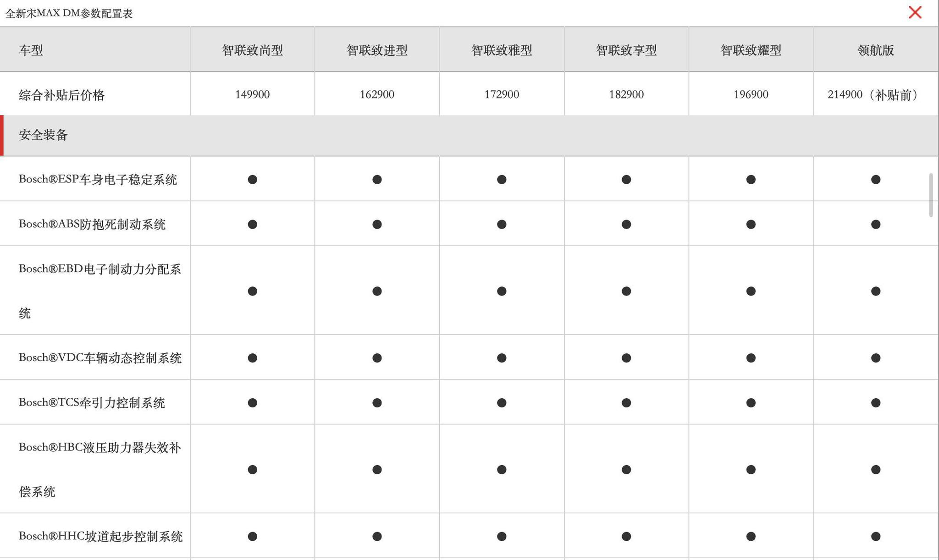
Task: Click the price 182900
Action: pos(626,94)
